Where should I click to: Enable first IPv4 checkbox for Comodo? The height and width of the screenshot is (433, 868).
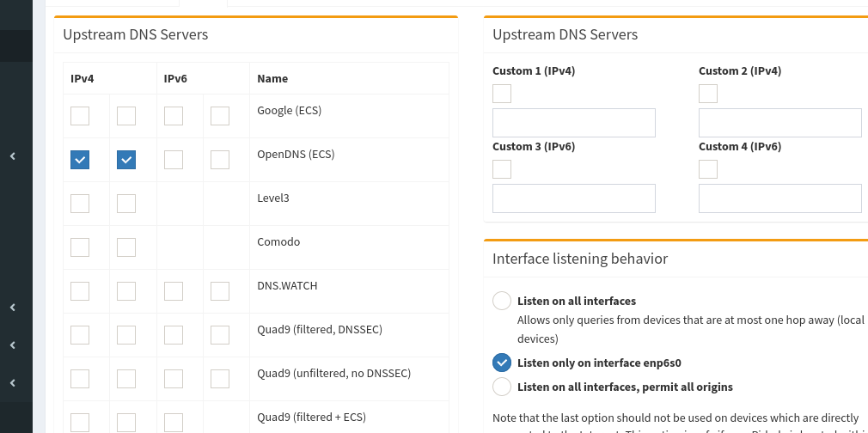coord(80,247)
